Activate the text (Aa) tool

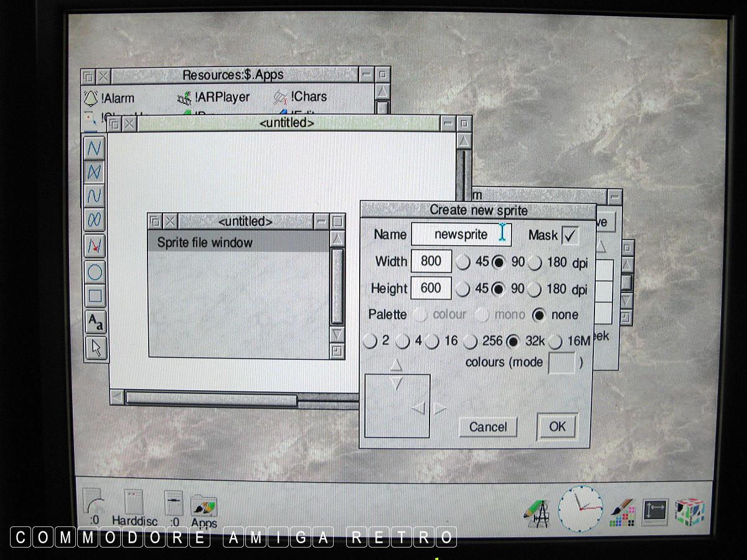(x=95, y=322)
